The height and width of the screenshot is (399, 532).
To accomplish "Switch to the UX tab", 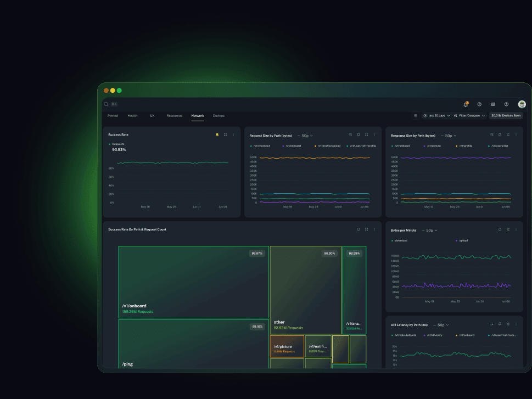I will 152,116.
